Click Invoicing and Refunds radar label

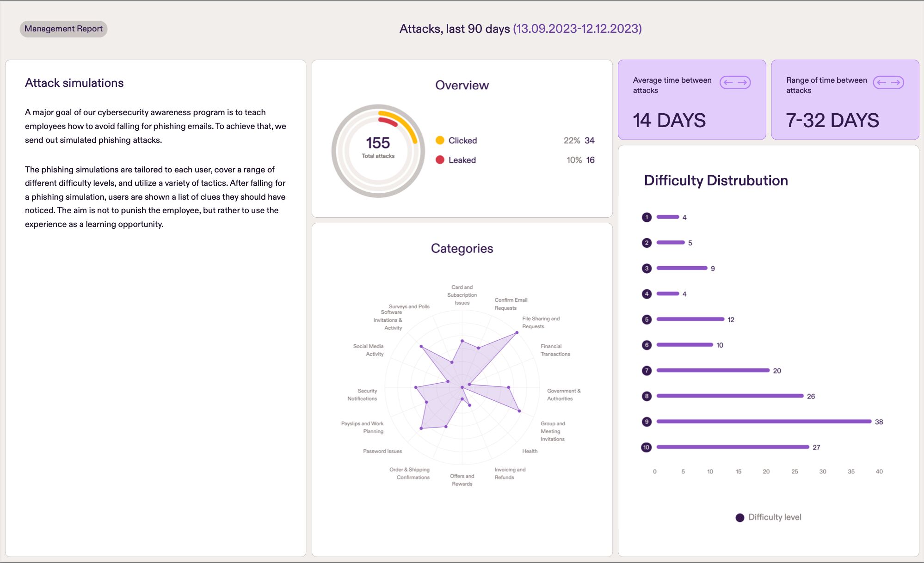tap(510, 473)
